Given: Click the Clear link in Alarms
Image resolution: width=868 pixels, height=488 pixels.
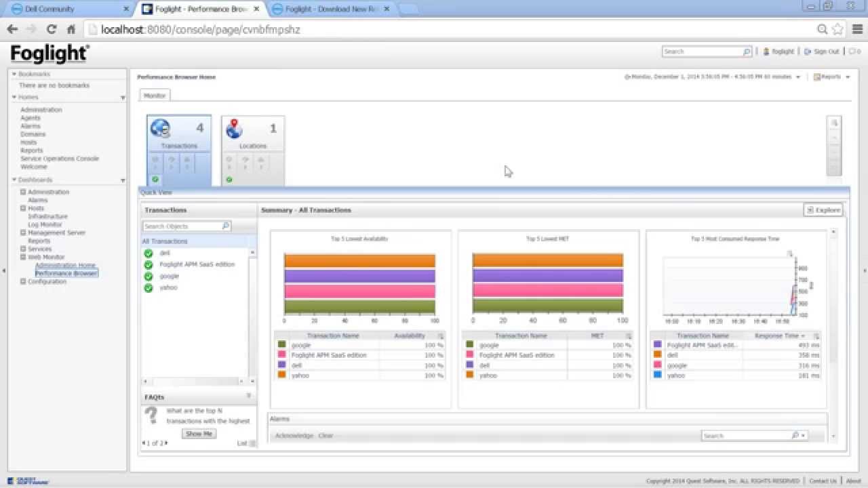Looking at the screenshot, I should [x=325, y=436].
